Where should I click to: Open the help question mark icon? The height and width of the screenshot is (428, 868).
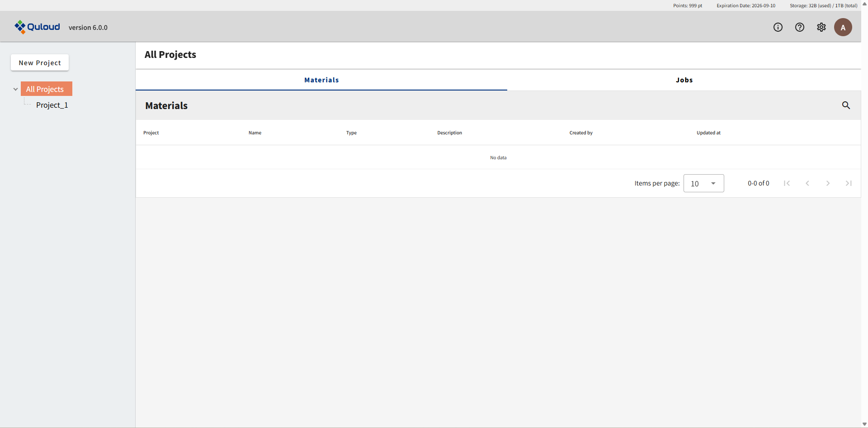(x=799, y=27)
